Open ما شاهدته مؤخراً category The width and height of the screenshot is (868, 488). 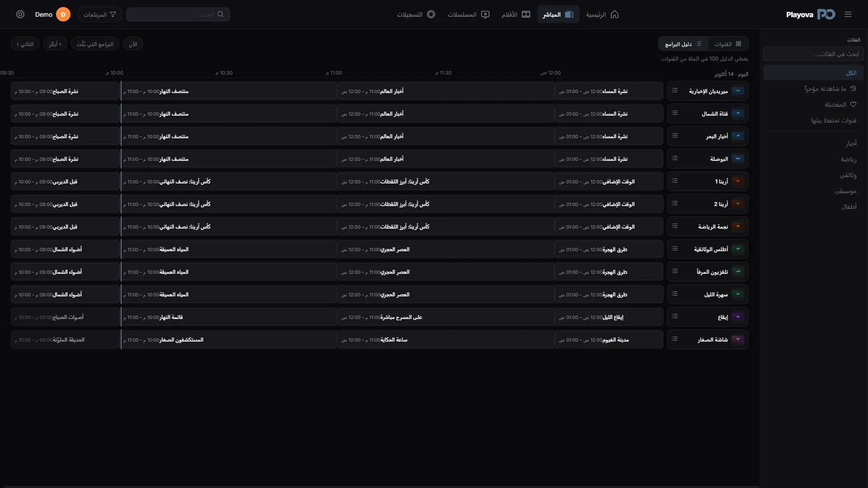[813, 89]
